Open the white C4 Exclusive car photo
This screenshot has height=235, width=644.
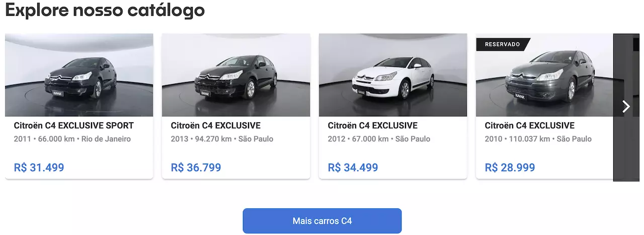(x=393, y=75)
